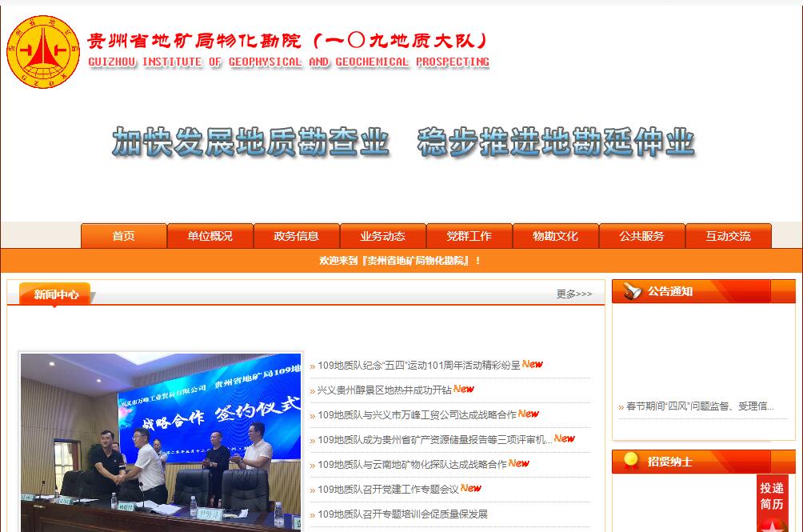Click the signing ceremony news photo
The image size is (803, 532).
[161, 442]
